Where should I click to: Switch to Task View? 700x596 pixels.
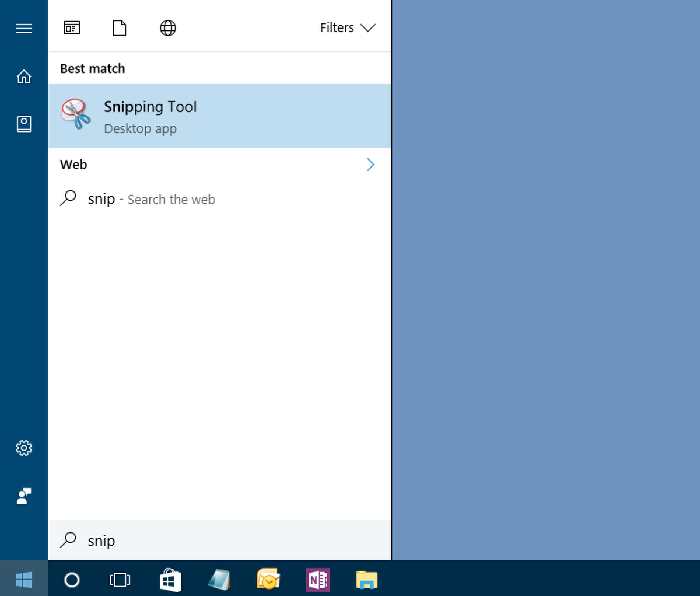[x=119, y=580]
